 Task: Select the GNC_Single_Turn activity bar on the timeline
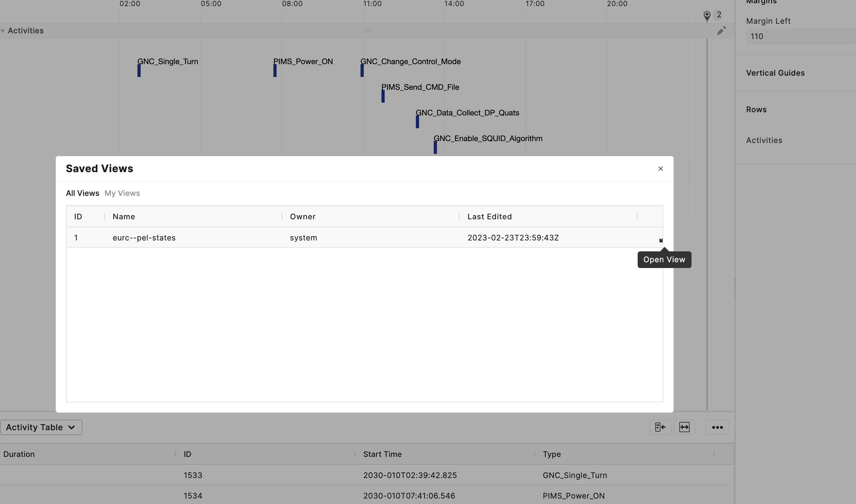(138, 71)
